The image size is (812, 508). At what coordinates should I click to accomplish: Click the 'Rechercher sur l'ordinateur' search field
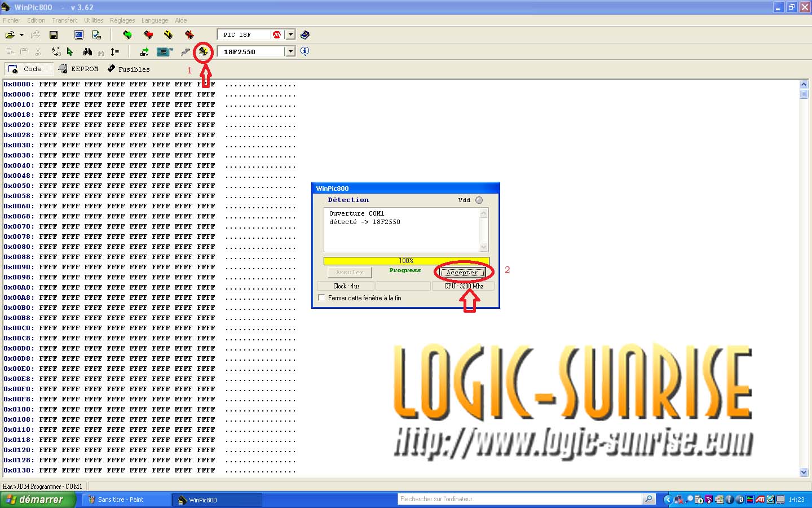[x=519, y=499]
